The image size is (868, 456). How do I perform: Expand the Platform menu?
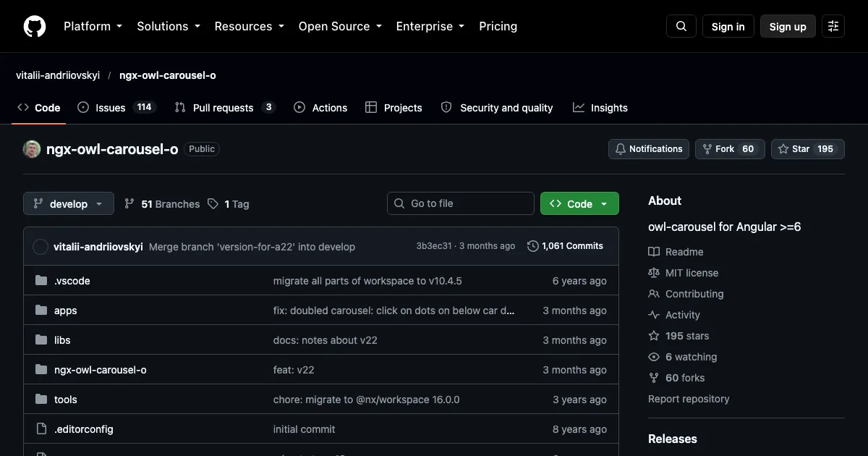pos(93,26)
